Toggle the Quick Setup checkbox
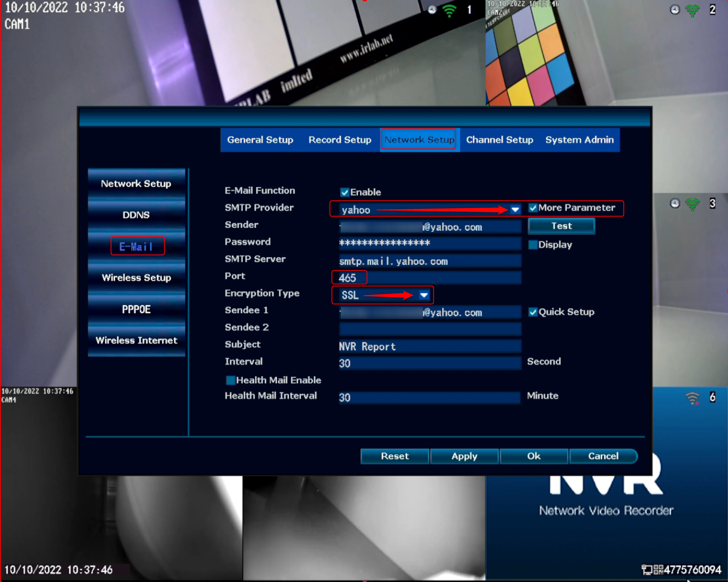728x582 pixels. pos(533,312)
